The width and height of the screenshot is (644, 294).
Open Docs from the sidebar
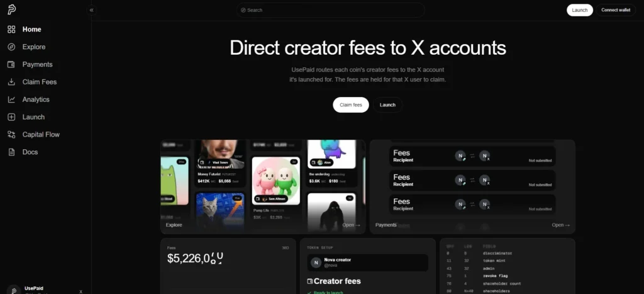[30, 152]
